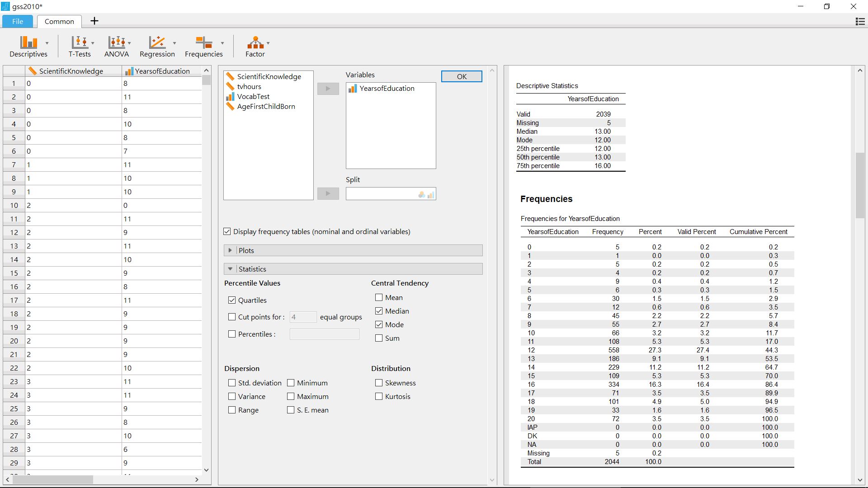Image resolution: width=868 pixels, height=488 pixels.
Task: Expand the Plots section
Action: coord(353,250)
